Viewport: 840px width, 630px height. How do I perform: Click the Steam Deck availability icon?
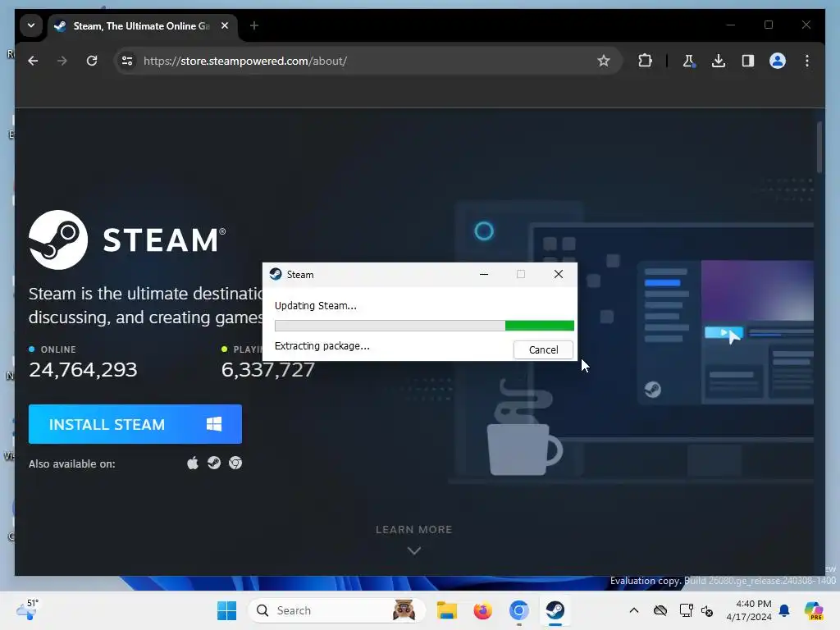214,463
